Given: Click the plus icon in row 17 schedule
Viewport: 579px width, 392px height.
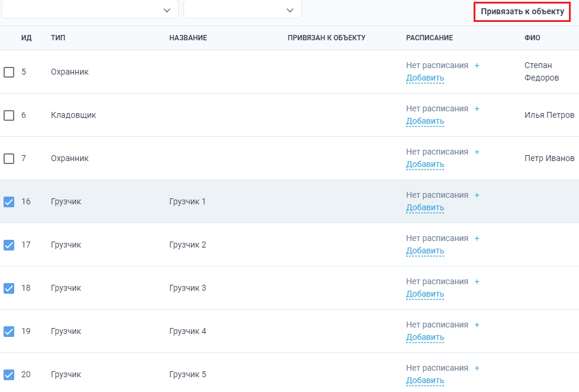Looking at the screenshot, I should [477, 238].
